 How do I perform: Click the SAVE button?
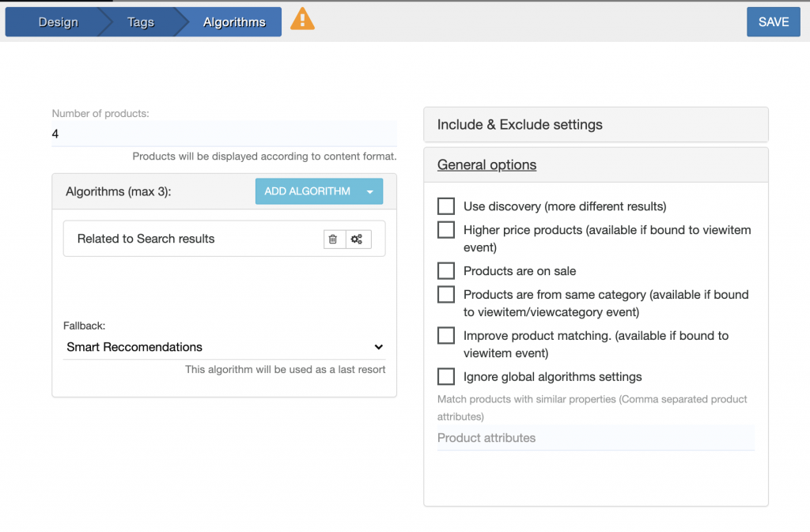tap(774, 21)
